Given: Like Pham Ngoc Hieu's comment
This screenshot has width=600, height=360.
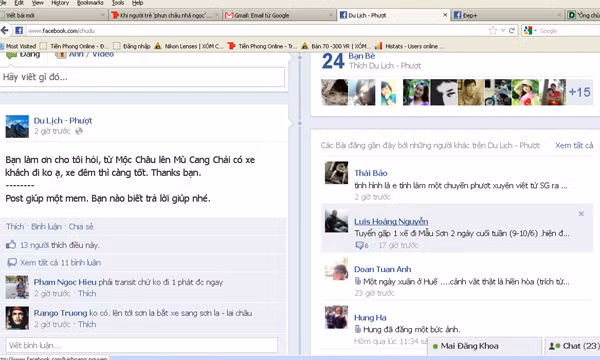Looking at the screenshot, I should 87,293.
